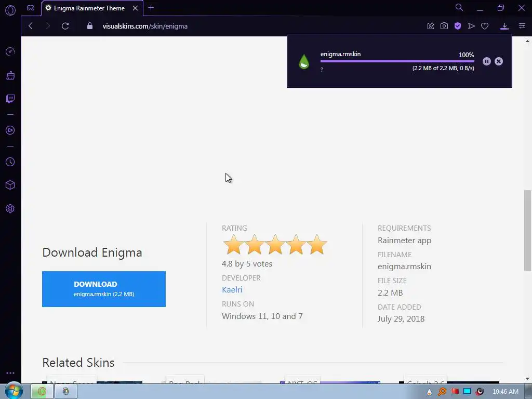Screen dimensions: 532x399
Task: Go back to previous page
Action: tap(31, 26)
